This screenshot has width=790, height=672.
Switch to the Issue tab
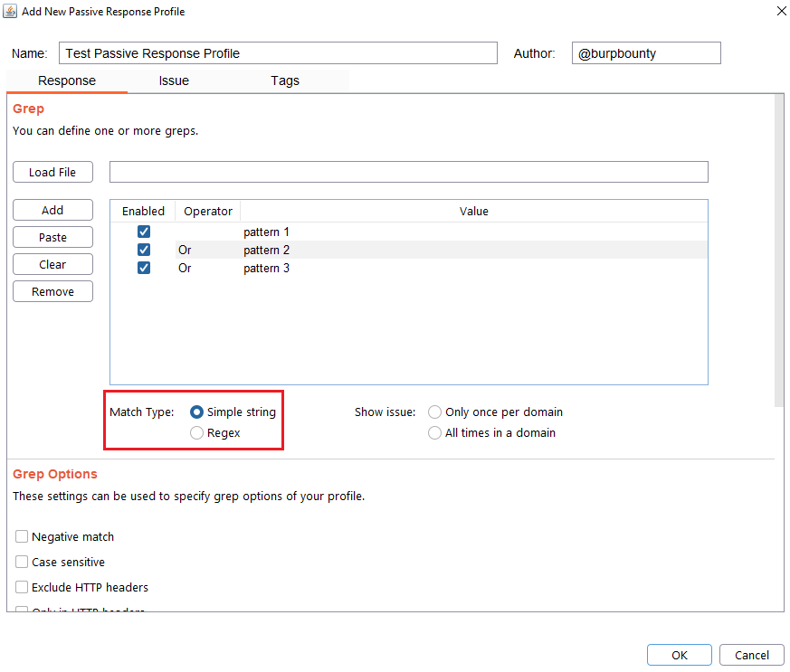coord(174,80)
